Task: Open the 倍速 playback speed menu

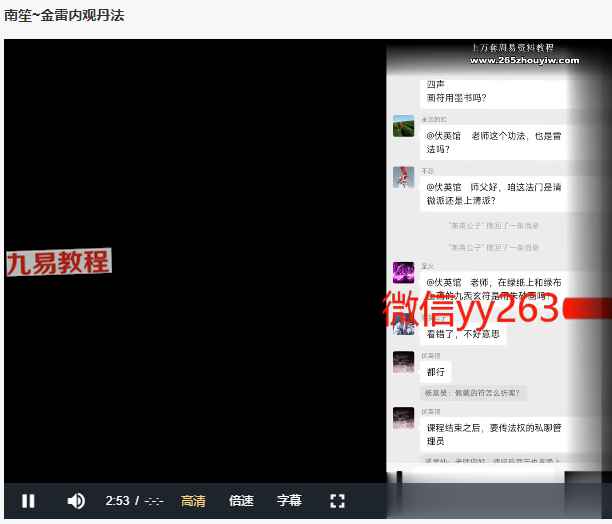Action: coord(241,500)
